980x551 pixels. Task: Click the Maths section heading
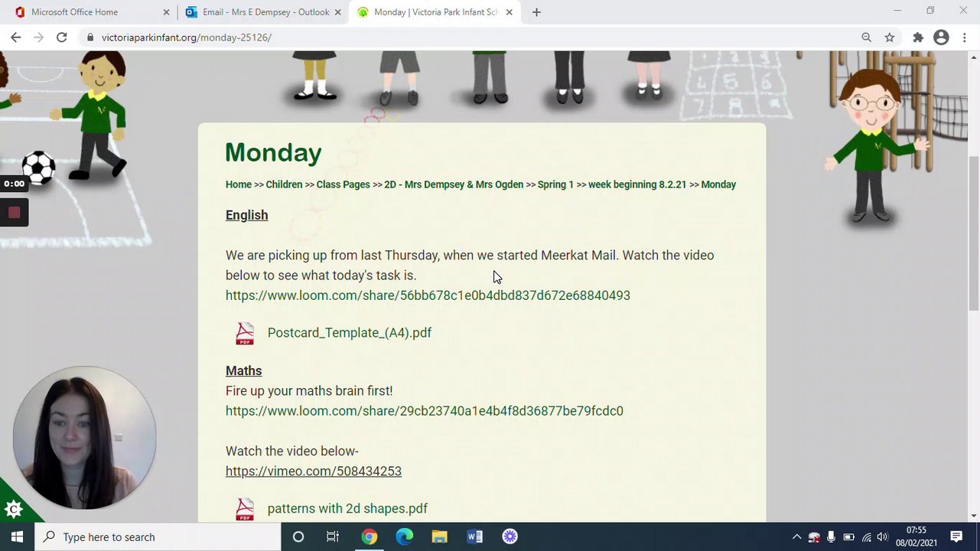pos(243,371)
